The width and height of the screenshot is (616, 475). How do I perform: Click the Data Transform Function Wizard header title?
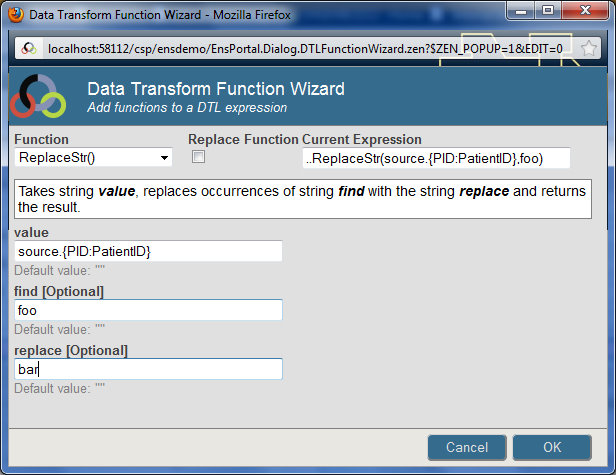(216, 89)
